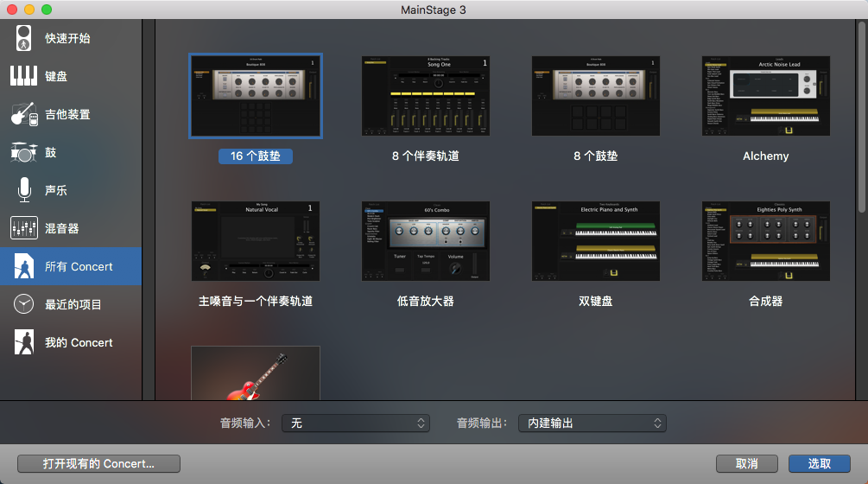Confirm with the 选取 button

pos(820,463)
